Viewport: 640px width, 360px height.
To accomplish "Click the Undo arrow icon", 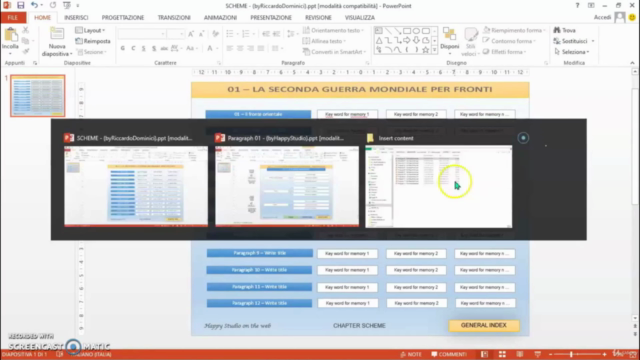I will click(34, 5).
